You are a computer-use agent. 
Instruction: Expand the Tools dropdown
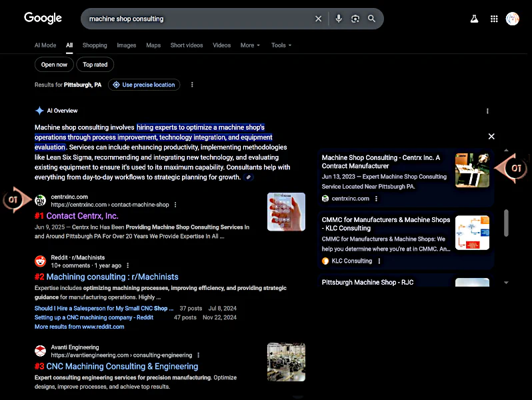click(281, 45)
